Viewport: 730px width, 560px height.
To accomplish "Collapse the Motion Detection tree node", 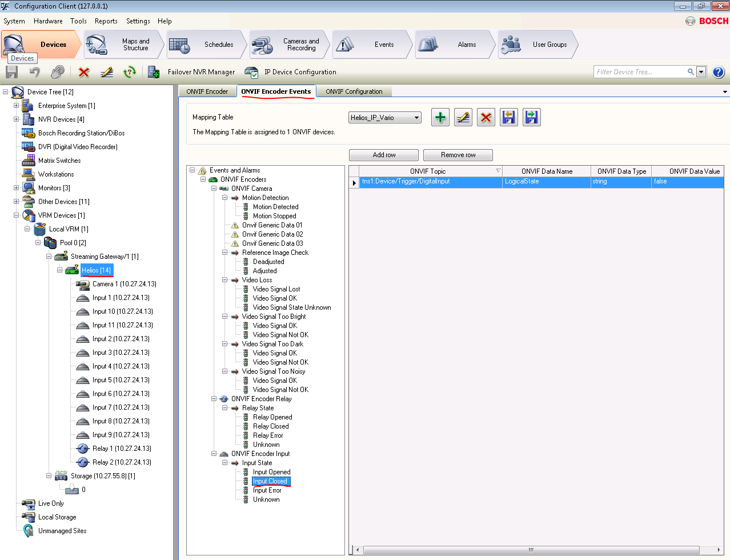I will pos(224,198).
